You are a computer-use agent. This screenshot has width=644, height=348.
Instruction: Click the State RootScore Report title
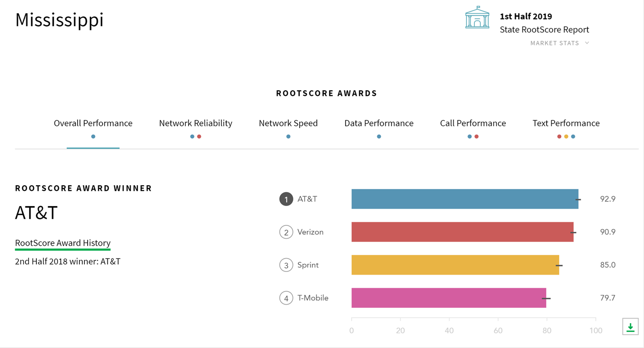tap(544, 29)
